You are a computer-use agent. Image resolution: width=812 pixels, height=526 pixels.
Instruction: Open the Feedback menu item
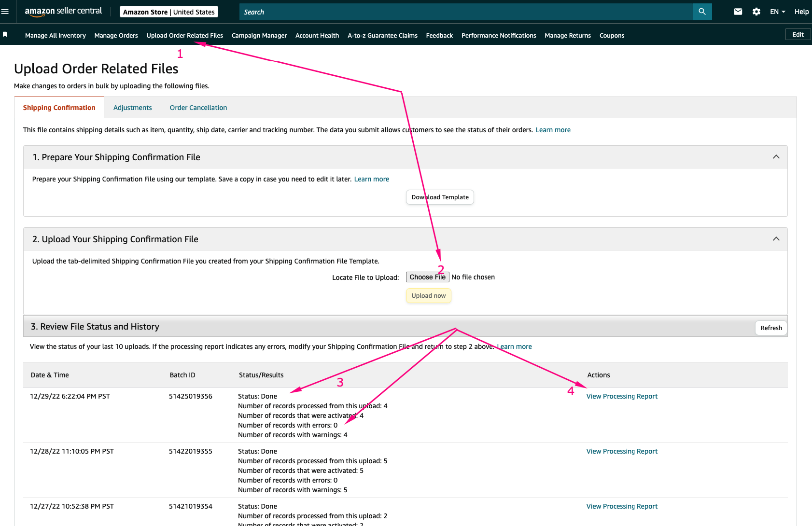click(x=439, y=35)
